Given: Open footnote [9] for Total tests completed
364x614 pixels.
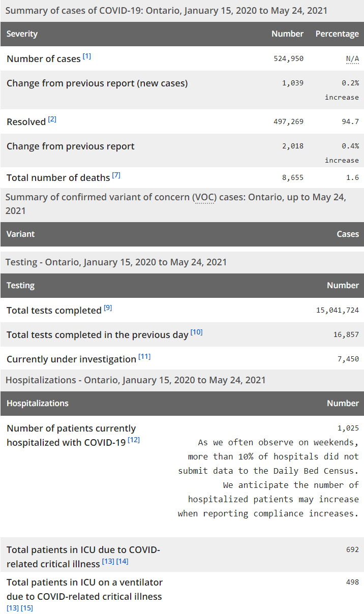Looking at the screenshot, I should [x=108, y=308].
